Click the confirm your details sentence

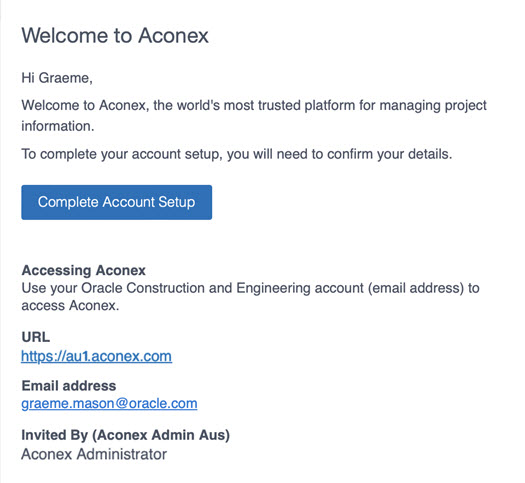[237, 155]
